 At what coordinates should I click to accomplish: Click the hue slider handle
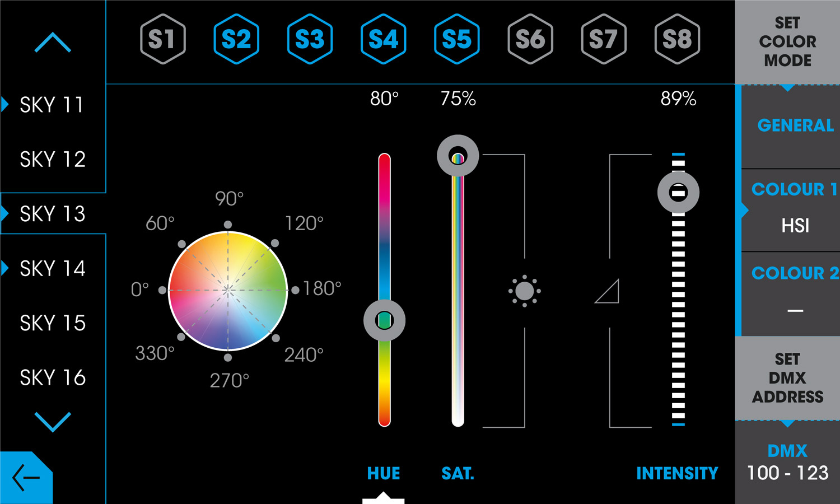tap(384, 320)
